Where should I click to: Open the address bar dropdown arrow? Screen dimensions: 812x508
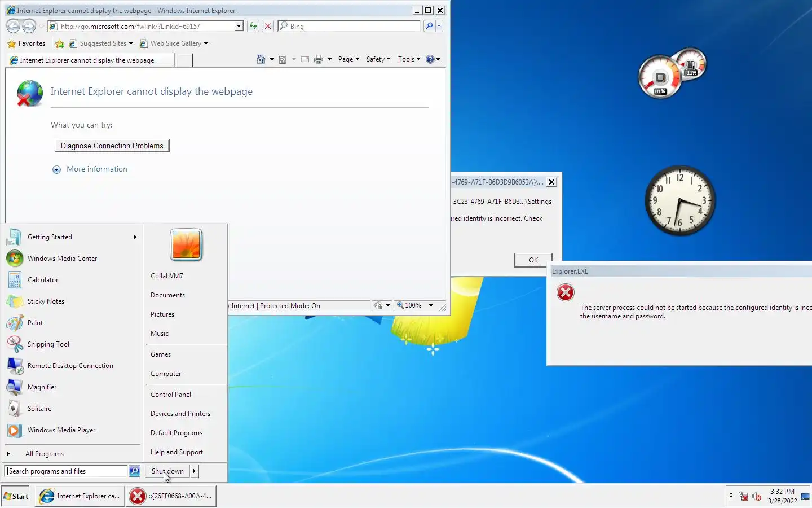(239, 26)
